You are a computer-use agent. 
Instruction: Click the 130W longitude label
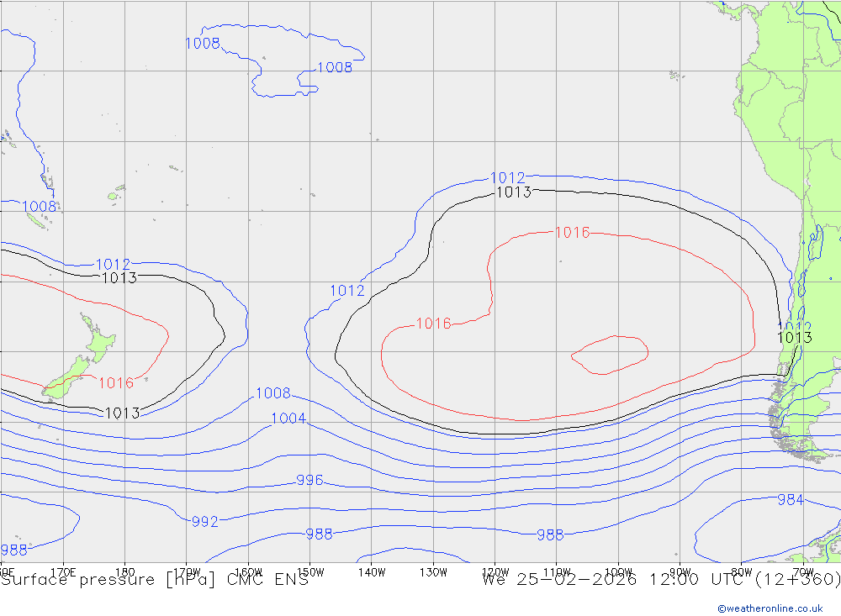pos(433,572)
